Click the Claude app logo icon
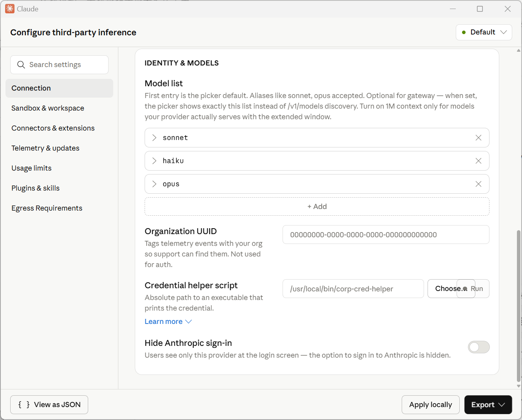The image size is (522, 420). click(x=10, y=9)
